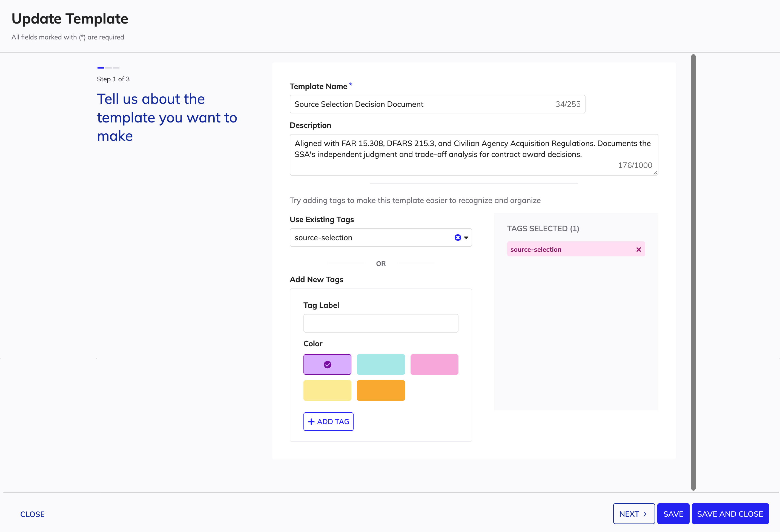This screenshot has width=780, height=532.
Task: Remove the source-selection tag chip
Action: click(x=638, y=249)
